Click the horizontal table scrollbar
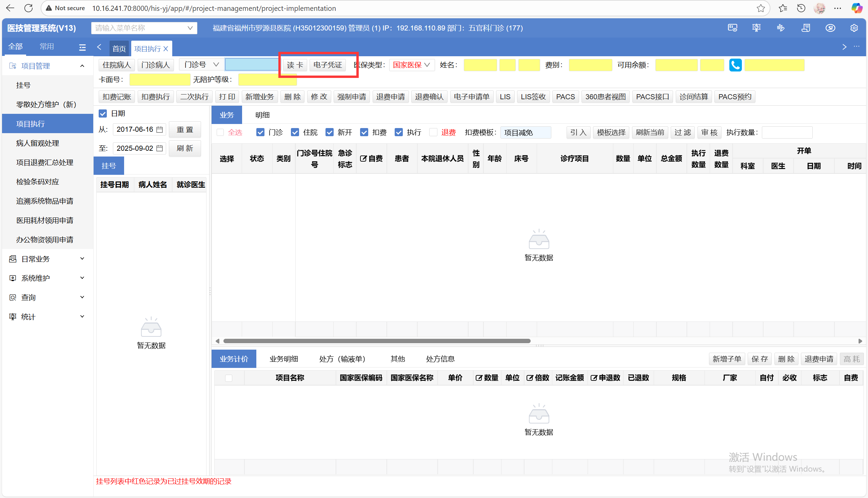The image size is (868, 498). tap(376, 341)
